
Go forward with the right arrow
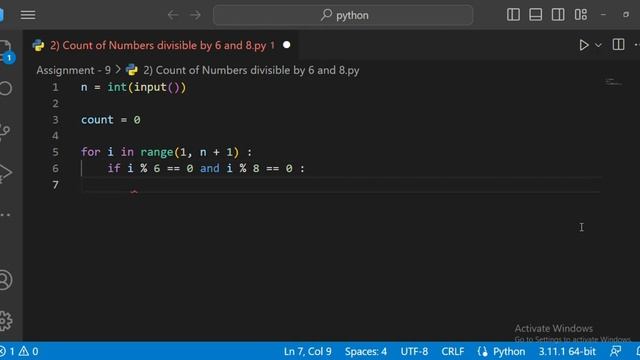coord(196,15)
